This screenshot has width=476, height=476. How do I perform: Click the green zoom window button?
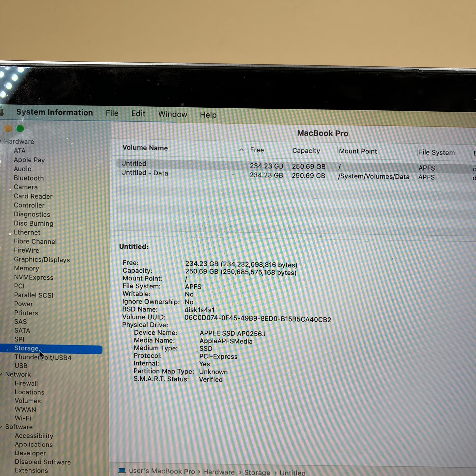20,128
